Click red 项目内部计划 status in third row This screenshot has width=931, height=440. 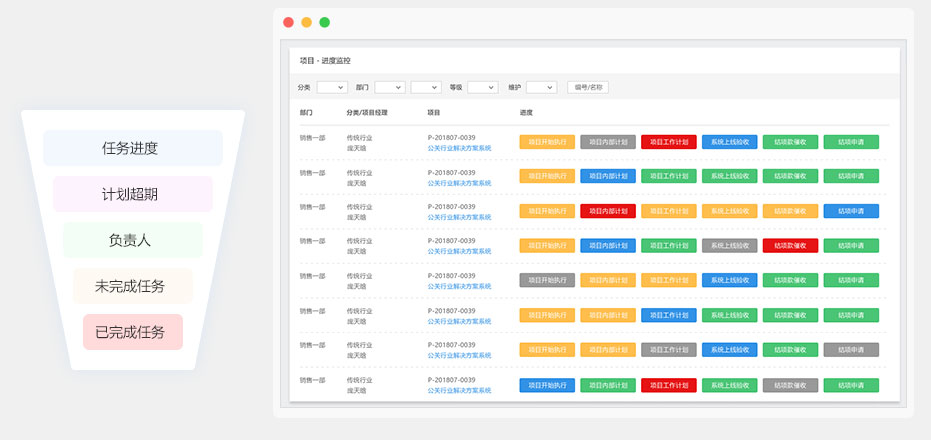point(608,211)
